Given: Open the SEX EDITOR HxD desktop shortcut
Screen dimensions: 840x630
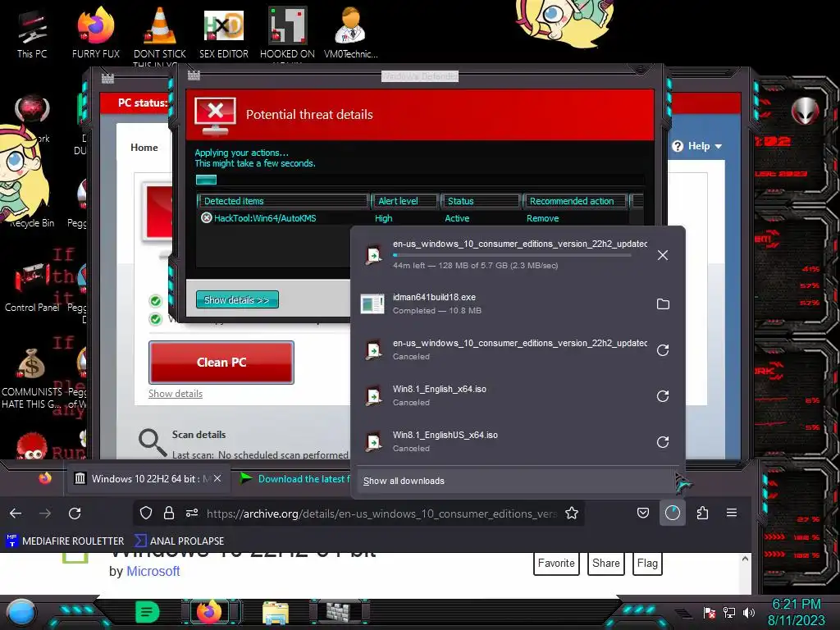Looking at the screenshot, I should click(x=223, y=34).
